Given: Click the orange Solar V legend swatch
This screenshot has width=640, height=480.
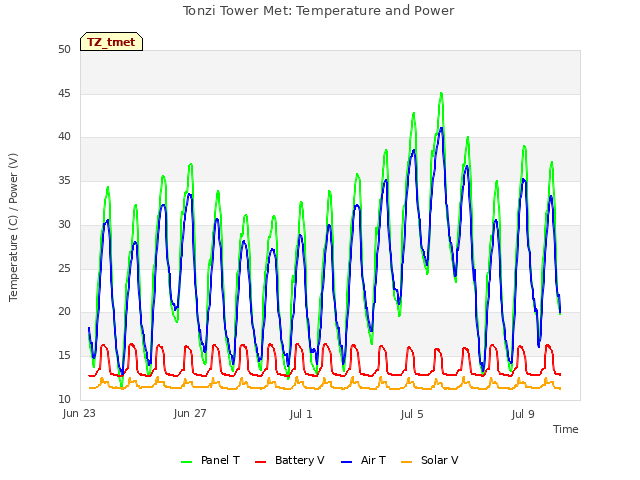Looking at the screenshot, I should [x=407, y=462].
